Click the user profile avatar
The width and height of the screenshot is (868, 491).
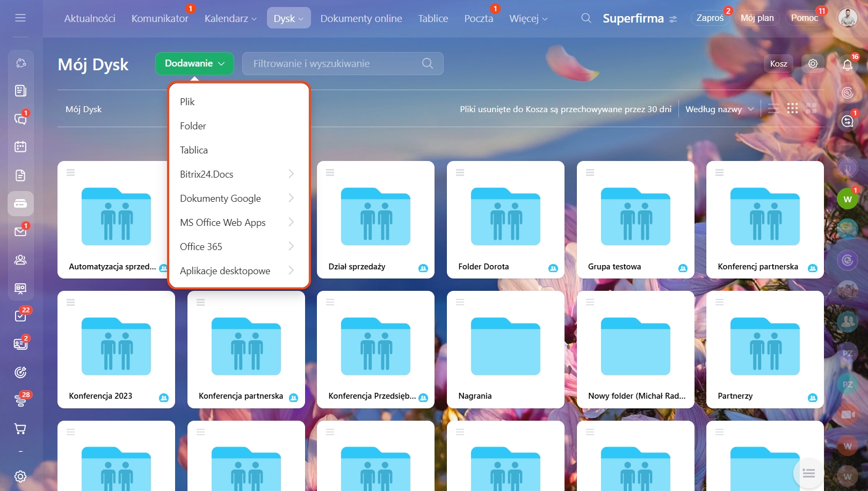848,18
